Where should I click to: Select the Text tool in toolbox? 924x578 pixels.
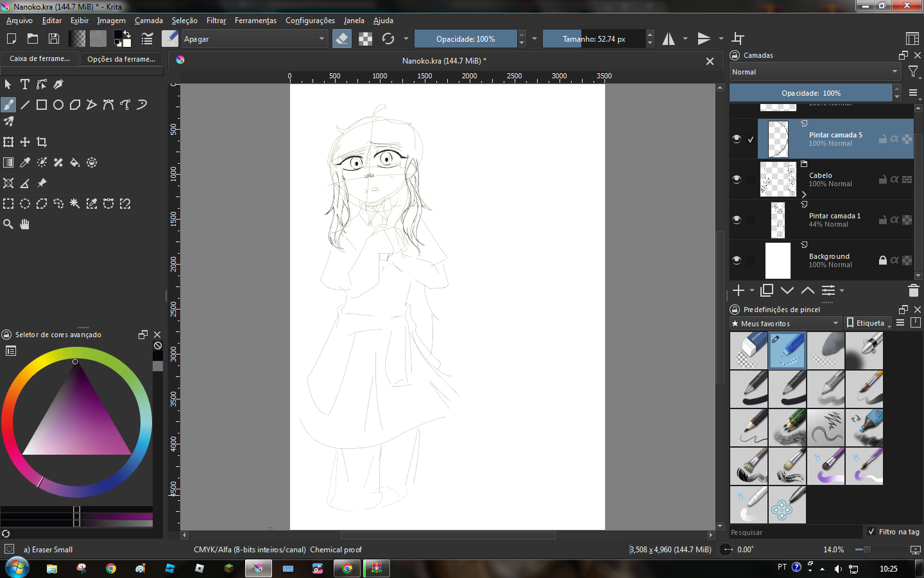25,84
